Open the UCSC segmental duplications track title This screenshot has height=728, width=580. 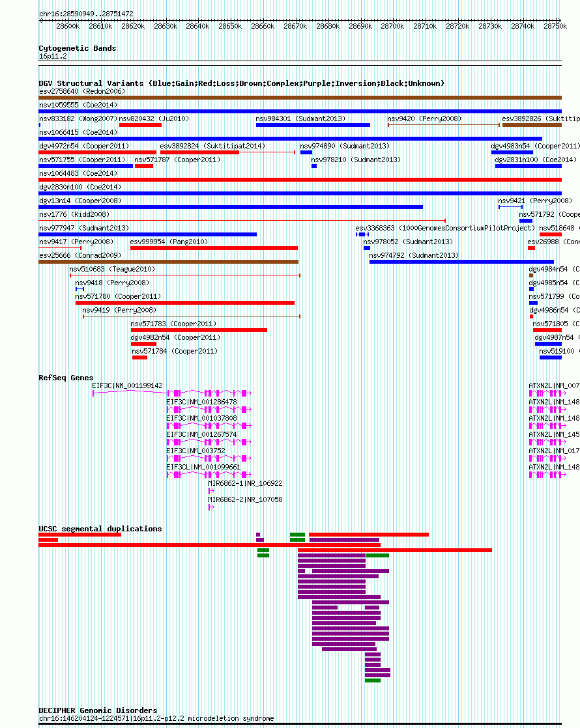[100, 529]
